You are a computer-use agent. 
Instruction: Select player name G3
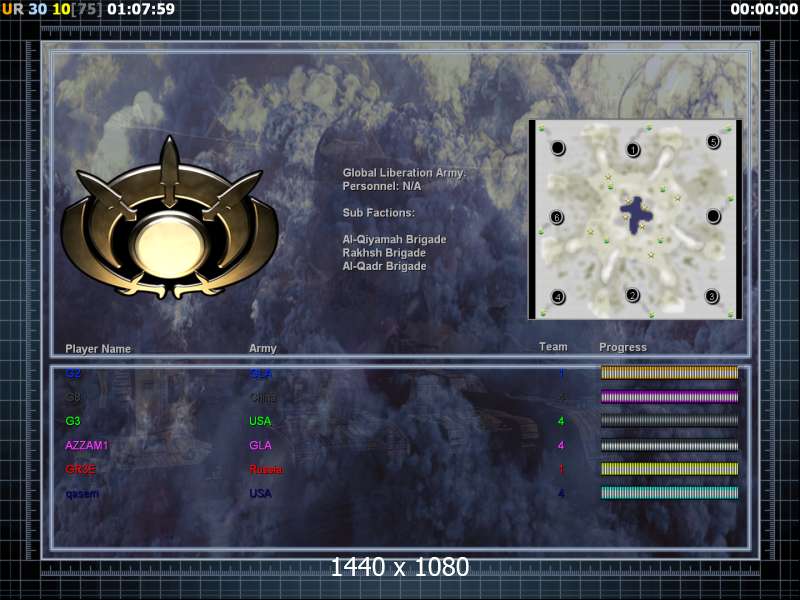(73, 421)
